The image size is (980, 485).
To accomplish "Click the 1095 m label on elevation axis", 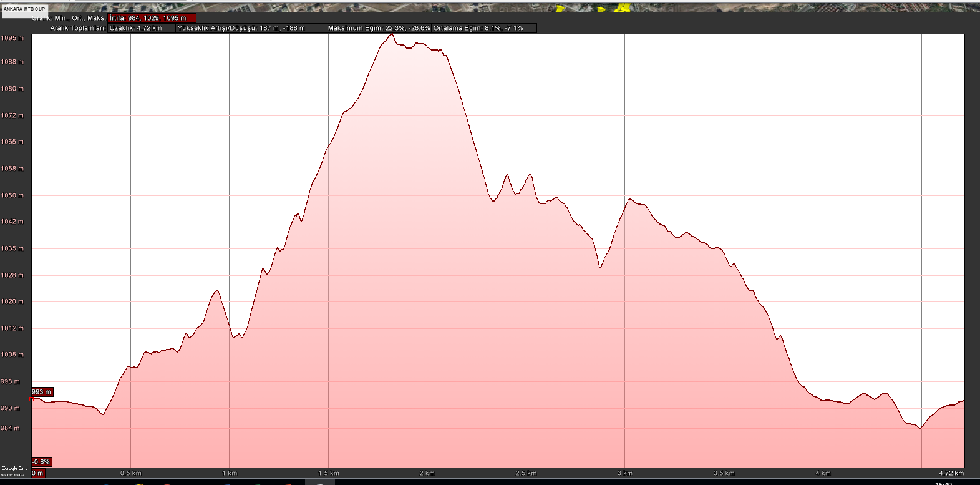I will click(x=12, y=38).
